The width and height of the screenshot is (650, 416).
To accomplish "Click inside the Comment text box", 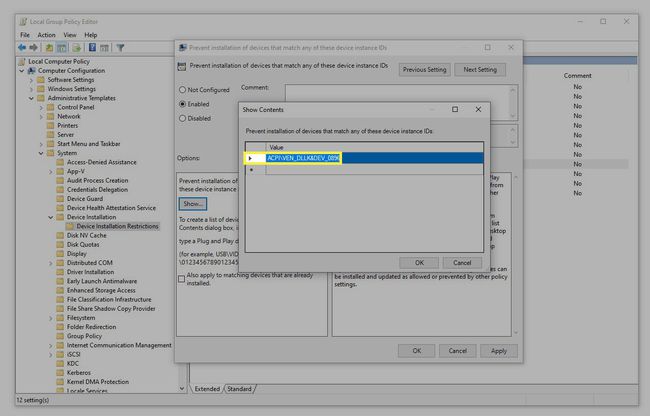I will click(x=398, y=102).
